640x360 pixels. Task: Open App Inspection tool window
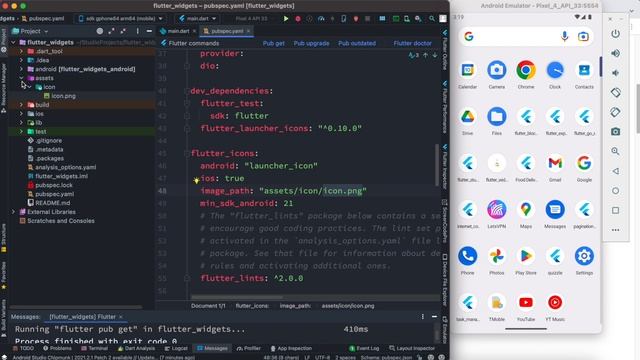point(291,348)
